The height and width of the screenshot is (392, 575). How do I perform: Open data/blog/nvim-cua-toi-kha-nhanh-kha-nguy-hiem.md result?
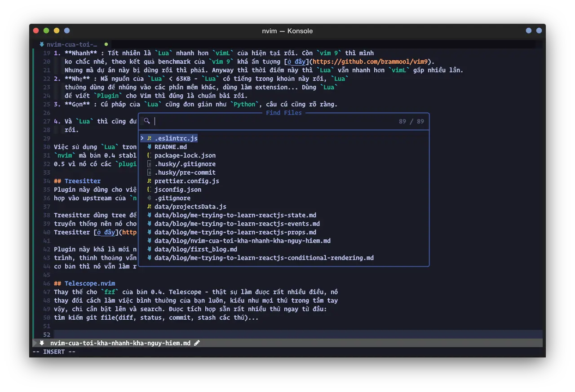pos(243,241)
